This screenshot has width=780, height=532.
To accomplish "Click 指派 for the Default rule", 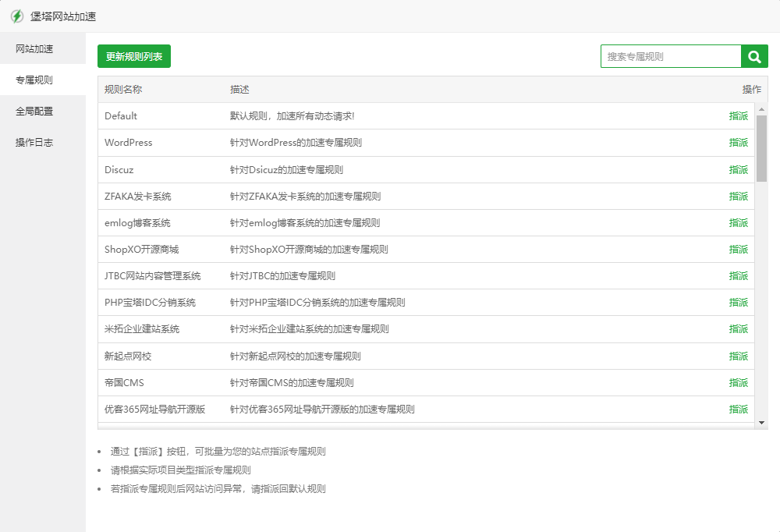I will tap(738, 116).
